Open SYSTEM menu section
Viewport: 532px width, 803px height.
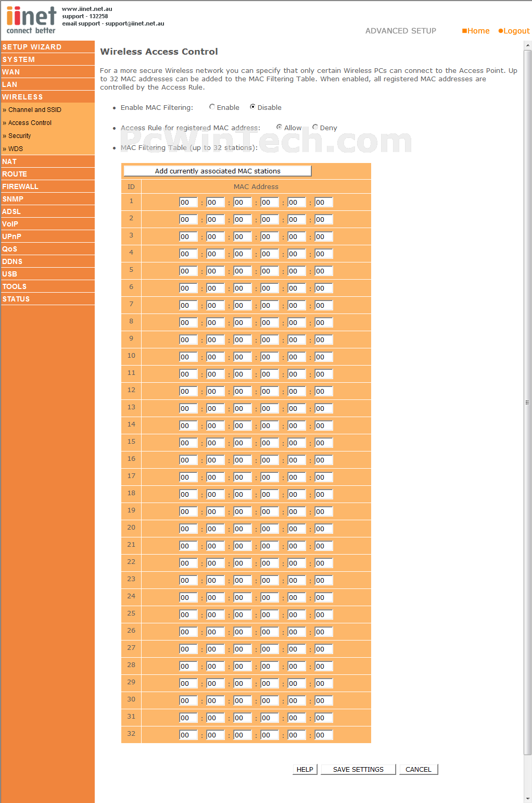pos(47,59)
